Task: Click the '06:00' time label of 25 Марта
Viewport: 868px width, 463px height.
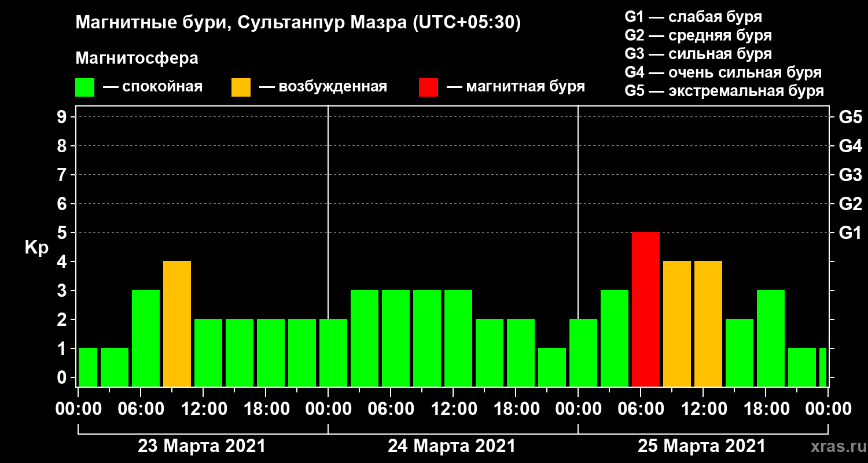Action: (641, 409)
